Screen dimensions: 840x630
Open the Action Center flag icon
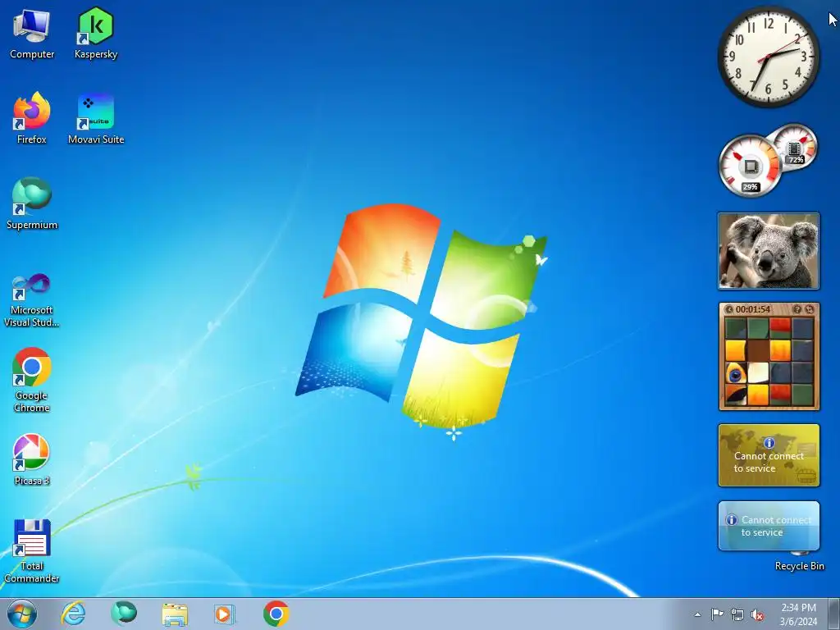point(717,614)
